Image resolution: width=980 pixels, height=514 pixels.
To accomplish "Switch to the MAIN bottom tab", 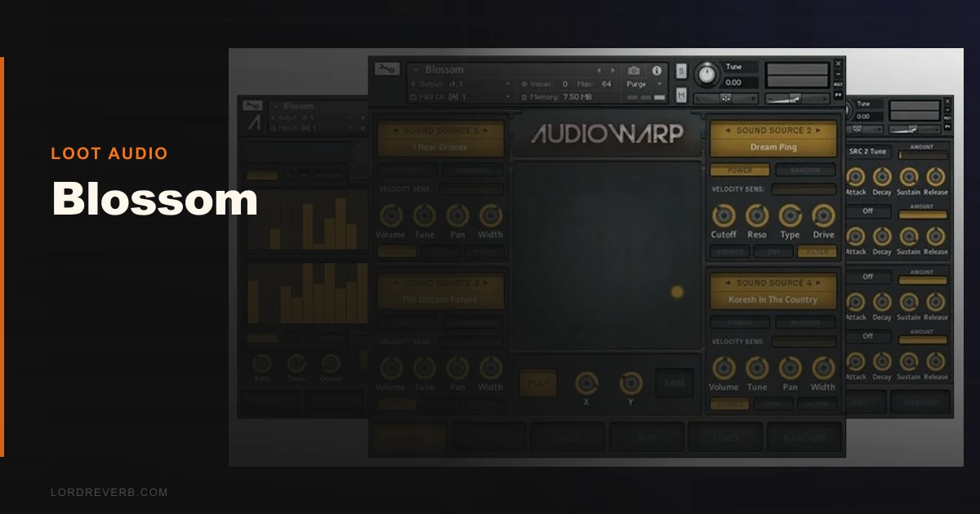I will 410,437.
